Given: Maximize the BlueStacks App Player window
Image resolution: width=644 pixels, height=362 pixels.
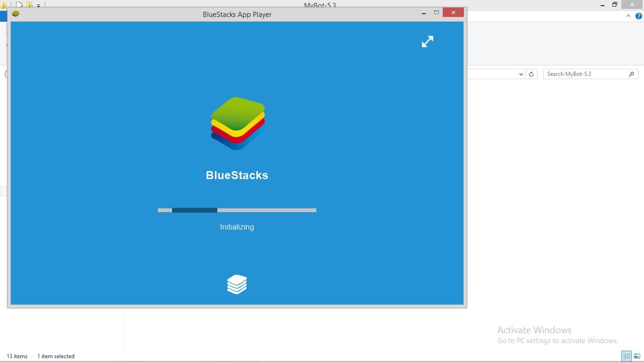Looking at the screenshot, I should [437, 13].
